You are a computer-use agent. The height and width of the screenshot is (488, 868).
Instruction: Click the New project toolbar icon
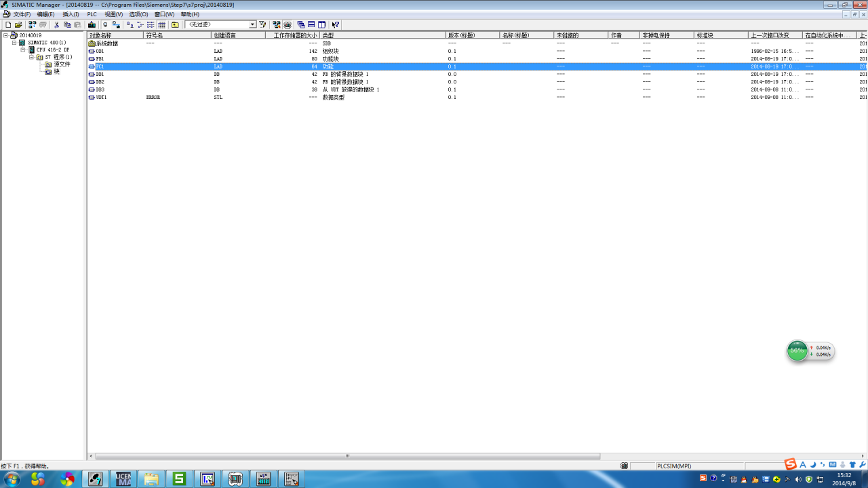pos(8,24)
